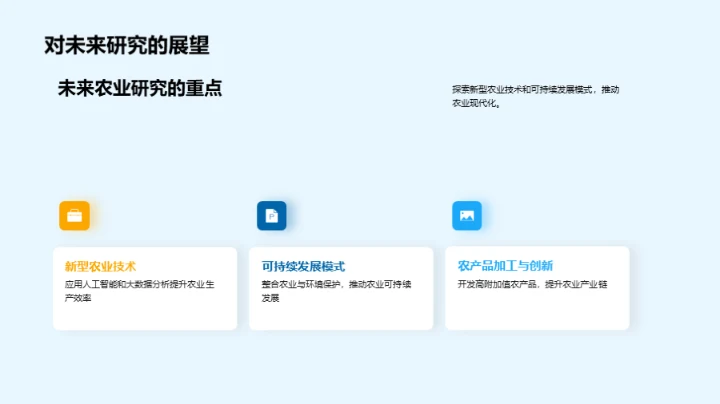The width and height of the screenshot is (720, 404).
Task: Click the description starting 应用人工智能
Action: click(140, 291)
